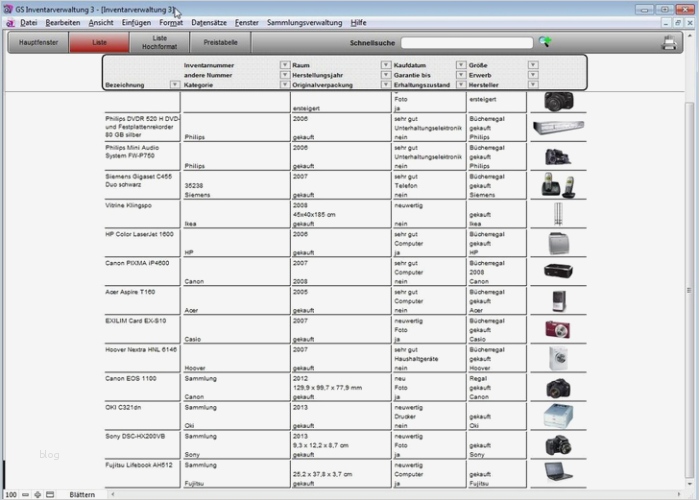The width and height of the screenshot is (699, 500).
Task: Click the Acer Aspire T160 tower thumbnail
Action: [559, 301]
